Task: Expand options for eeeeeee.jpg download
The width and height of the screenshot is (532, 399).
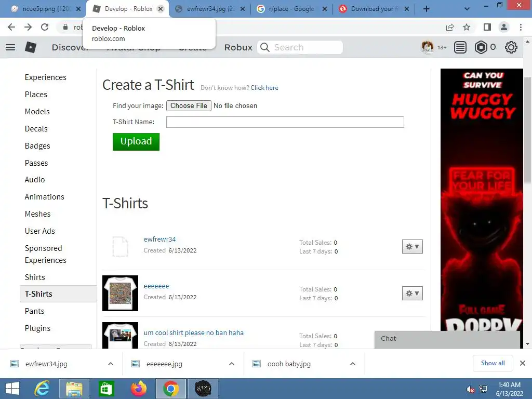Action: 232,364
